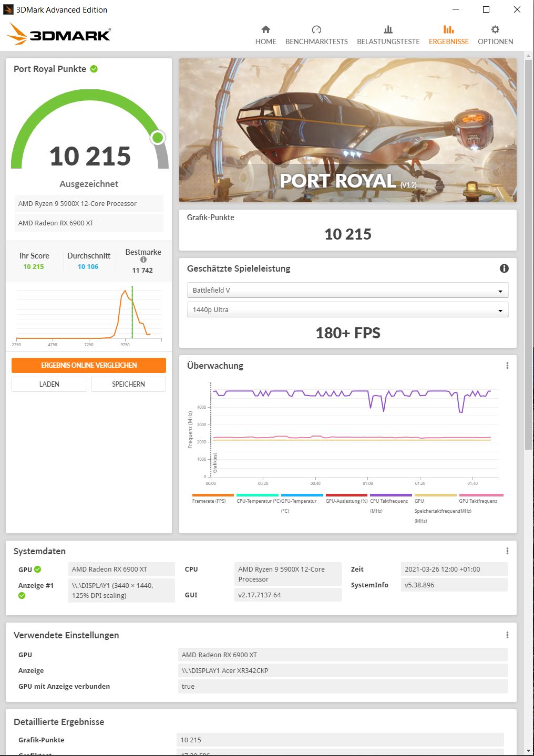Click the DISPLAY1 3440 × 1440 resolution field

tap(121, 591)
